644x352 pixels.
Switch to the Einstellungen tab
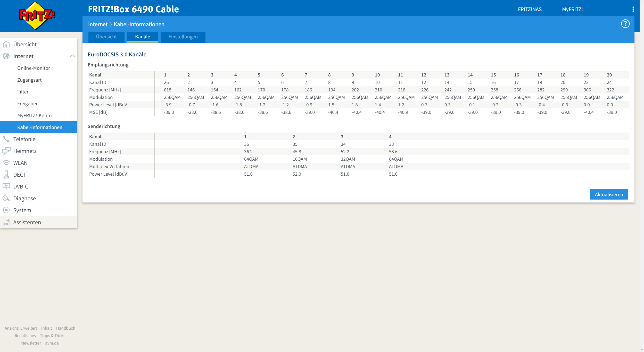(x=183, y=37)
